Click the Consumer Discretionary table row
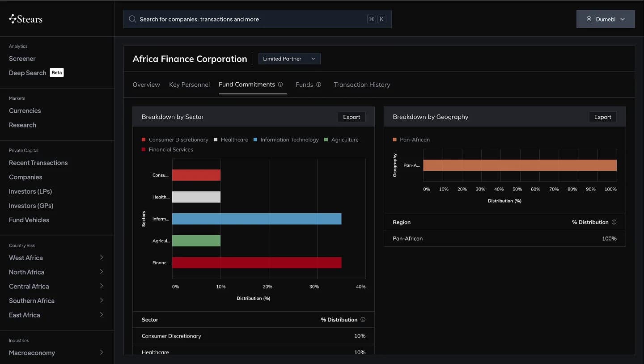 254,336
